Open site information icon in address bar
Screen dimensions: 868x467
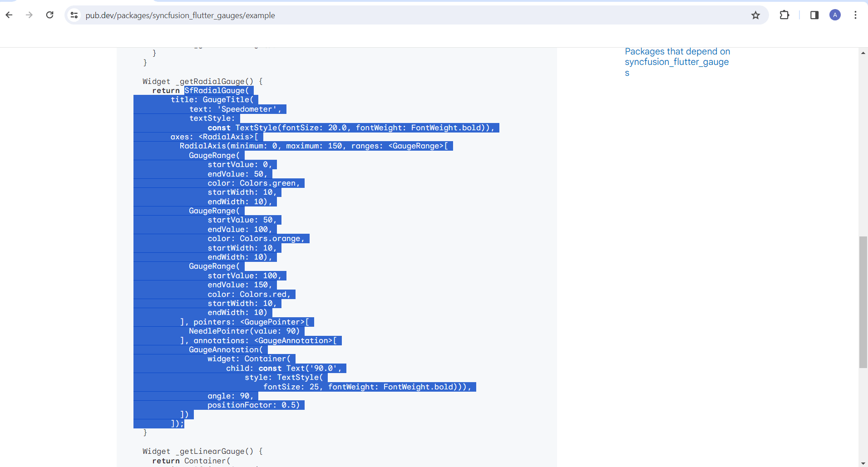tap(74, 15)
